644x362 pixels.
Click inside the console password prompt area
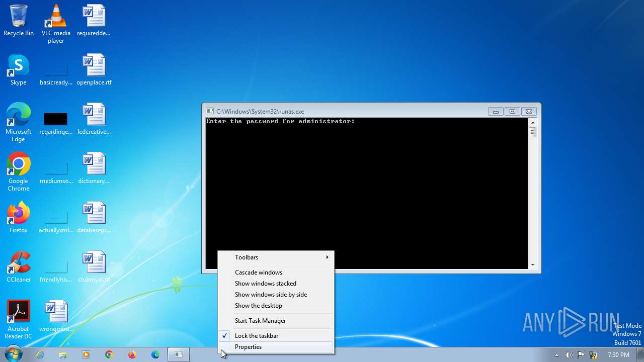click(x=367, y=194)
